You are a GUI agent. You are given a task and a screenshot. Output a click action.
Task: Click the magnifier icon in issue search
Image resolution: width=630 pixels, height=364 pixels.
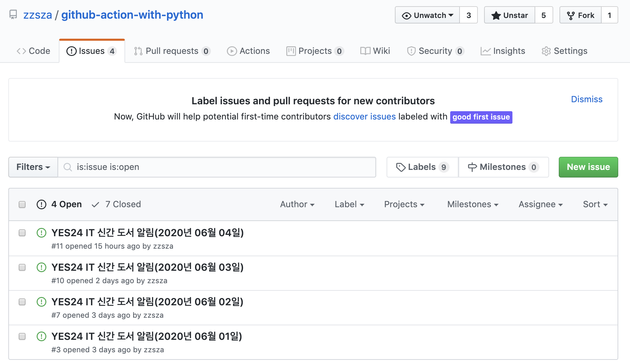tap(68, 167)
